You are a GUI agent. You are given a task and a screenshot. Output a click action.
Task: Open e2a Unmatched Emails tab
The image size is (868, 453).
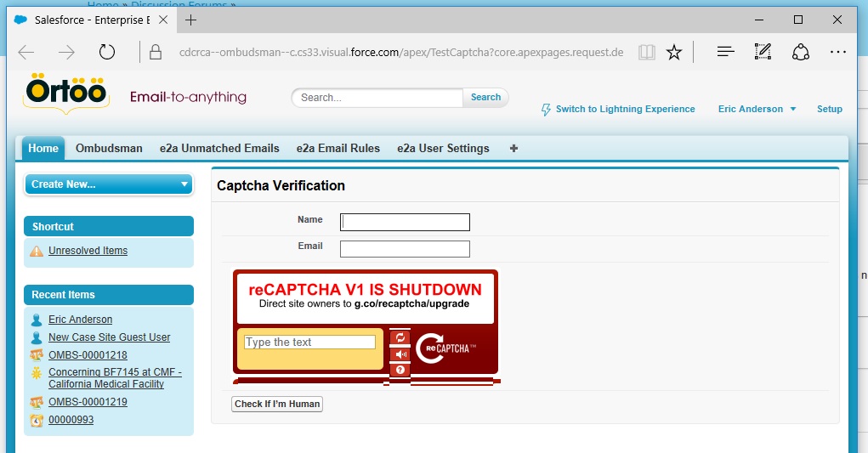pos(219,148)
